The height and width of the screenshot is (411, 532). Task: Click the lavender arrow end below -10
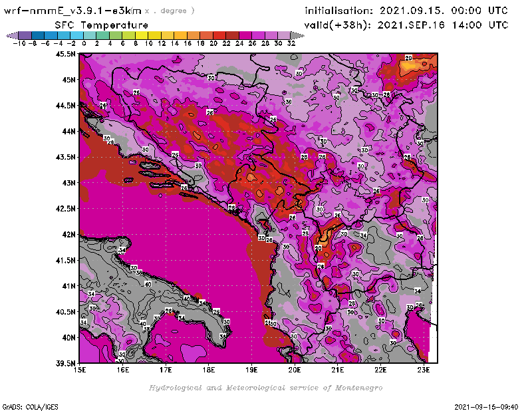coord(12,35)
